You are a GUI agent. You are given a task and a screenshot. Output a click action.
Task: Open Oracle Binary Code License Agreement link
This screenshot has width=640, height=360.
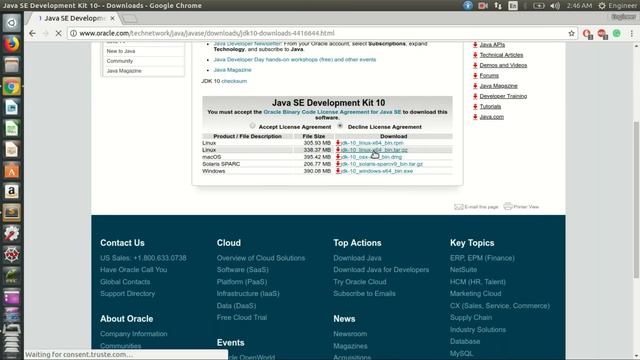pos(332,112)
